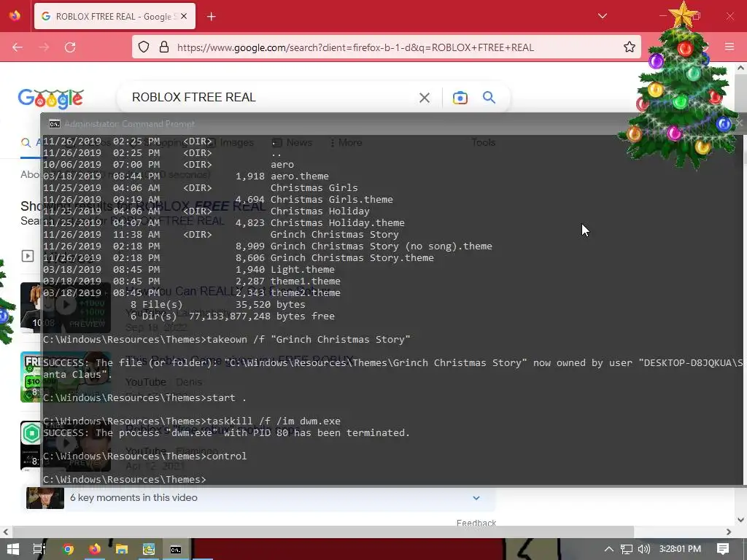Reload the page in Firefox
Viewport: 747px width, 560px height.
70,47
